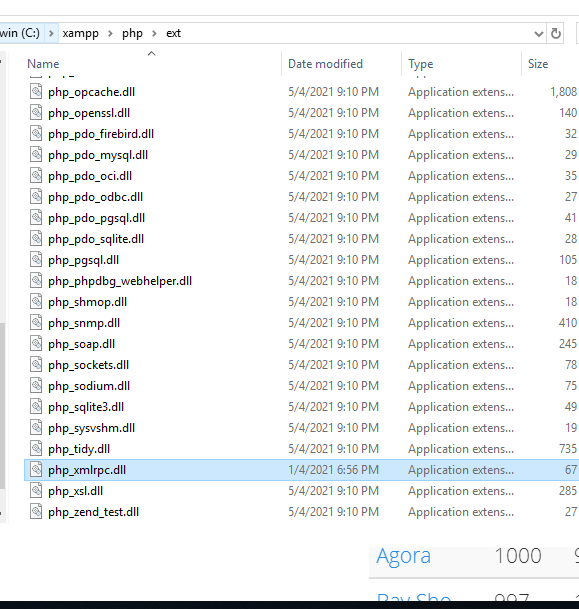Click the php_soap.dll file icon

[36, 344]
